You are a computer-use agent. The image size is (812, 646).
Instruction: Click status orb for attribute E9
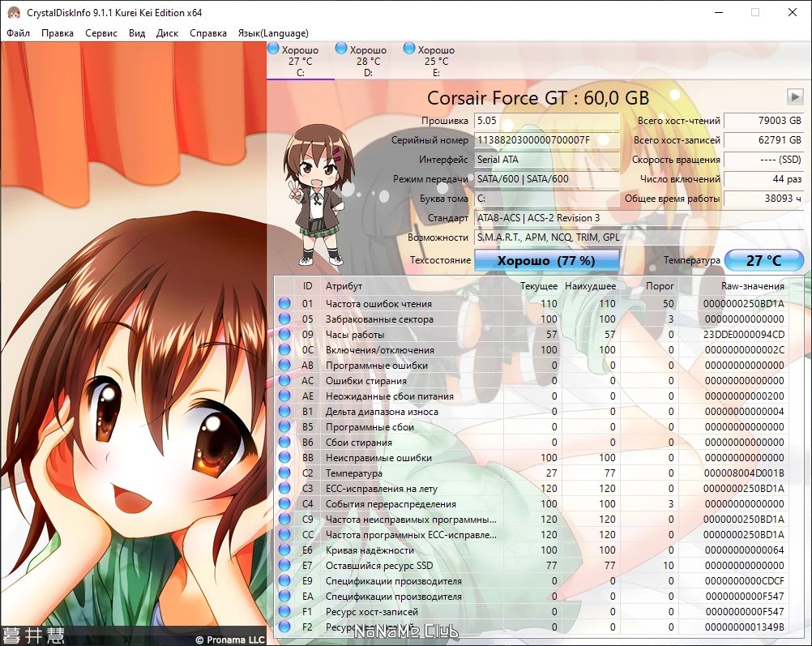pyautogui.click(x=284, y=580)
